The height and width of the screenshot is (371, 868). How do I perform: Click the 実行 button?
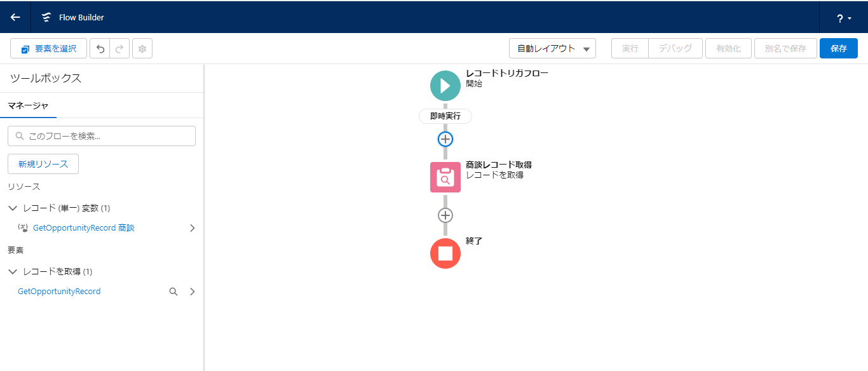click(x=630, y=48)
